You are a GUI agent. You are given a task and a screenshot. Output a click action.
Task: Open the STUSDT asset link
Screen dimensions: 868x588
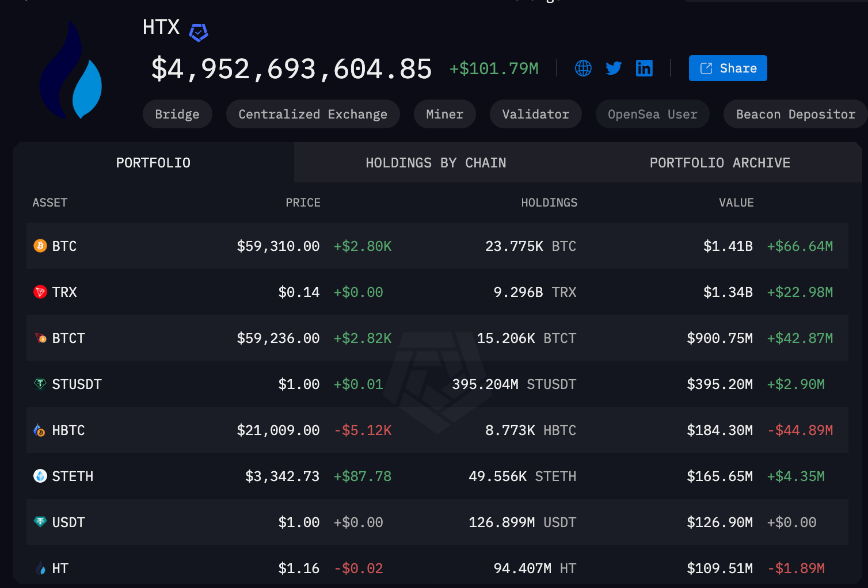pyautogui.click(x=77, y=384)
